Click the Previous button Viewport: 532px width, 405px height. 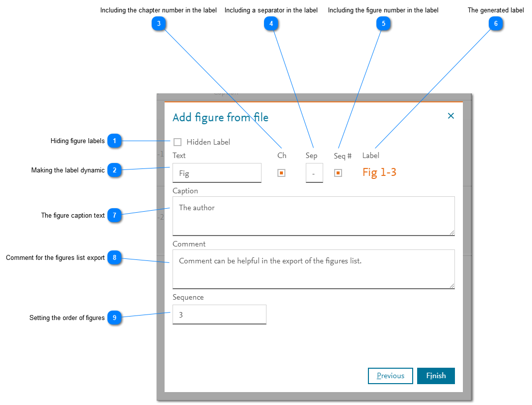coord(390,376)
